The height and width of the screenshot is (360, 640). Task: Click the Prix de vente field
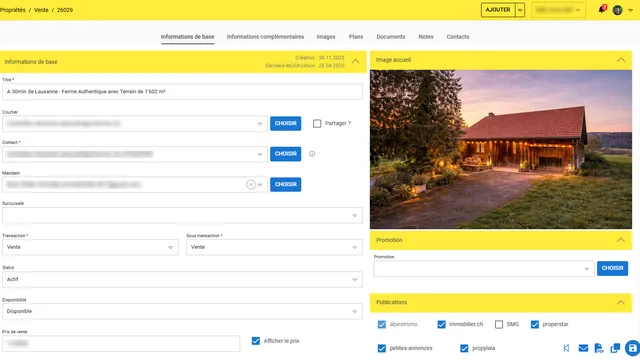tap(121, 344)
